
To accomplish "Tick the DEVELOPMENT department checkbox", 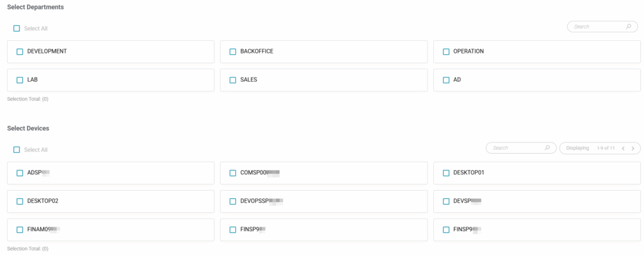I will click(x=19, y=52).
